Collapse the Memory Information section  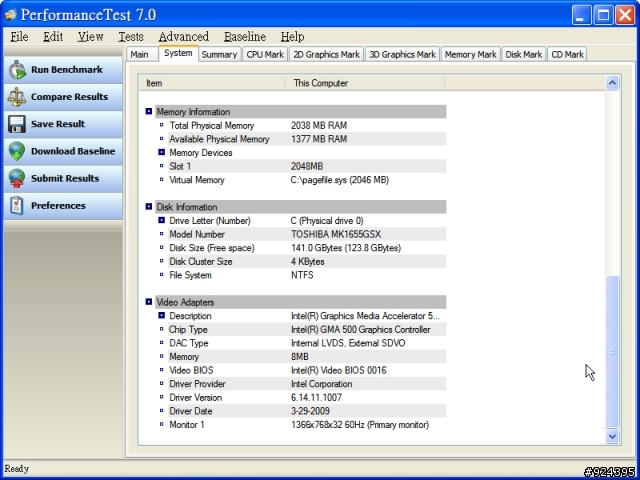(149, 111)
